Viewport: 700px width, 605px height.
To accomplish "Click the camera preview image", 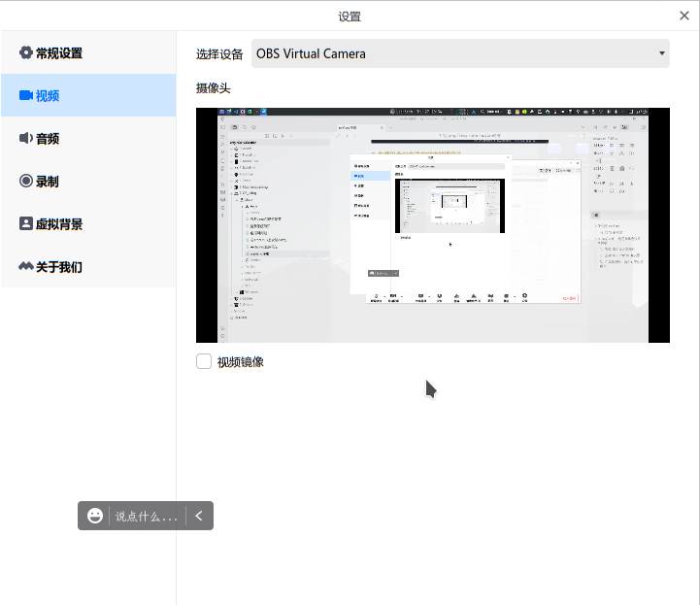I will click(432, 225).
